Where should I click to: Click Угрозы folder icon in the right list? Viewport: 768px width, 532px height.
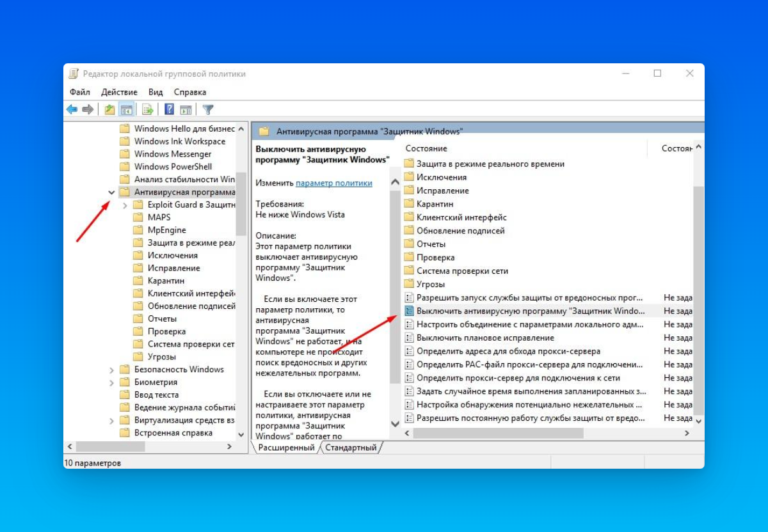coord(409,285)
